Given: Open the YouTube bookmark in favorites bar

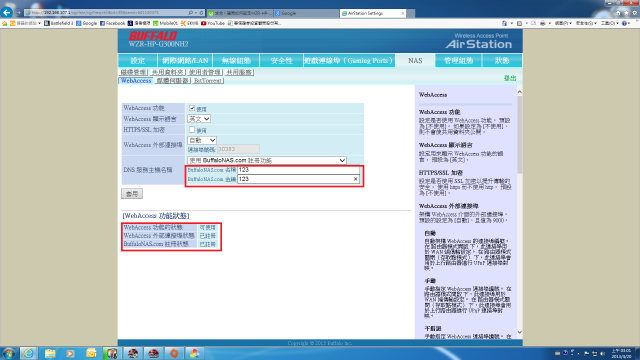Looking at the screenshot, I should point(213,23).
